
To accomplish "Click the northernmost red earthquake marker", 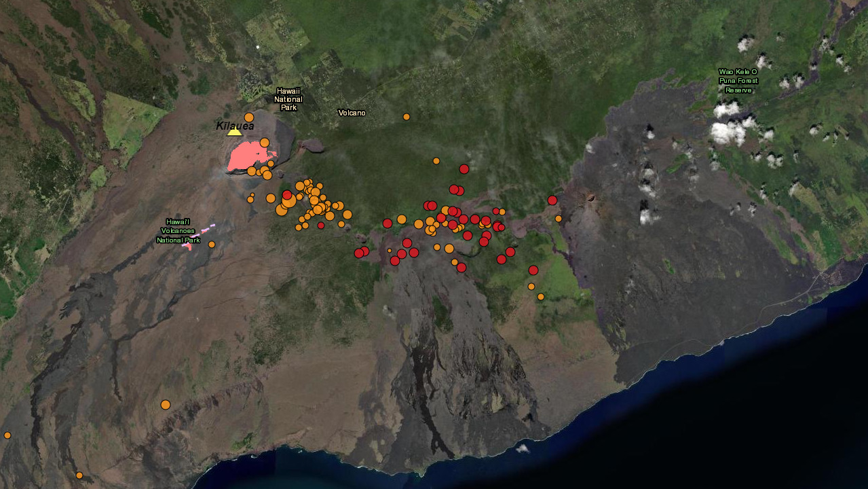I will (464, 169).
